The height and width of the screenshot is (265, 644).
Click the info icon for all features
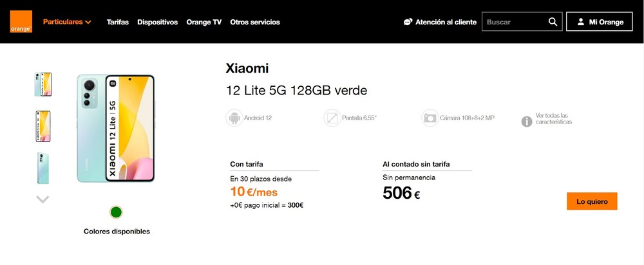[x=527, y=121]
